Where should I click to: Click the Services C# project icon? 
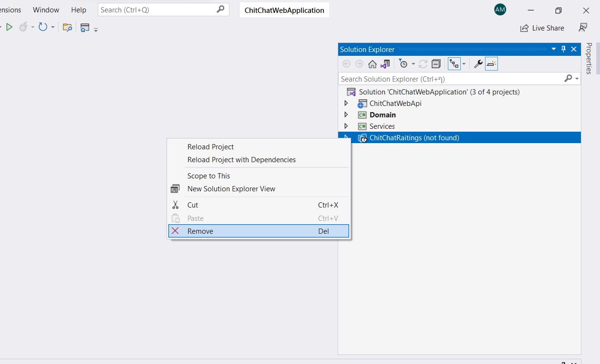(x=362, y=126)
